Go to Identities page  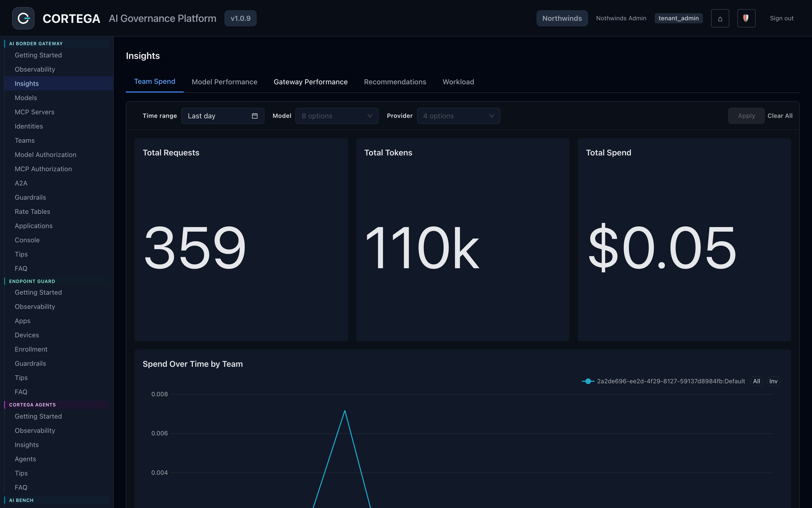tap(59, 126)
